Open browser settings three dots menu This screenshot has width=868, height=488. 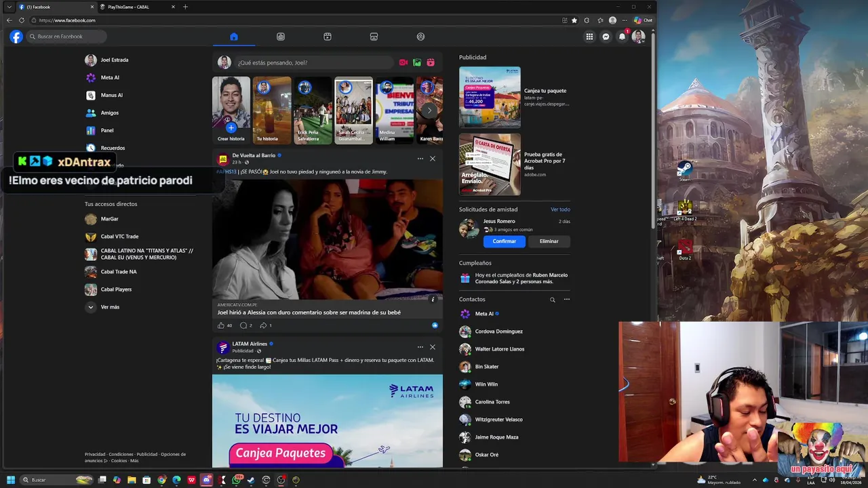click(x=625, y=20)
